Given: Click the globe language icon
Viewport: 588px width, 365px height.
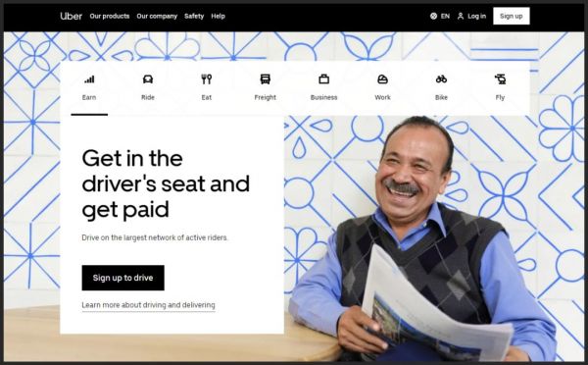Looking at the screenshot, I should (x=433, y=16).
